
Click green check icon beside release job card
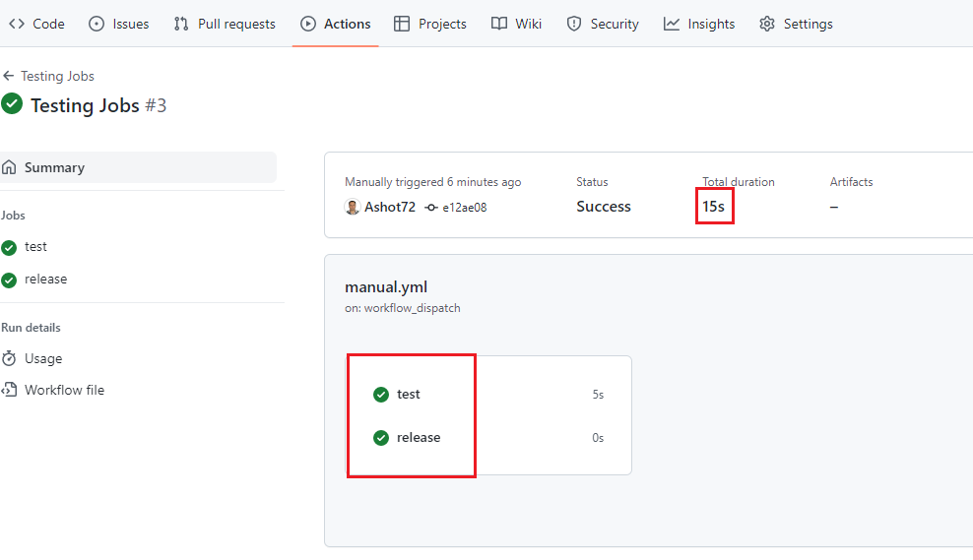tap(381, 438)
